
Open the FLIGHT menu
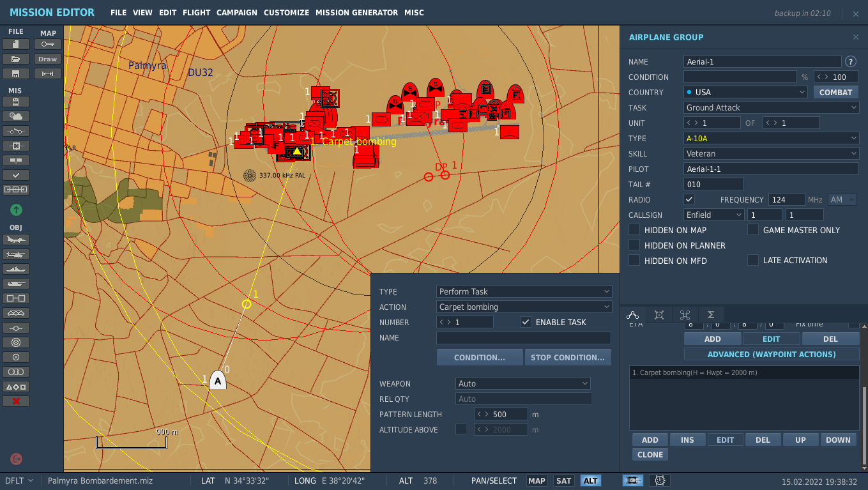tap(196, 13)
